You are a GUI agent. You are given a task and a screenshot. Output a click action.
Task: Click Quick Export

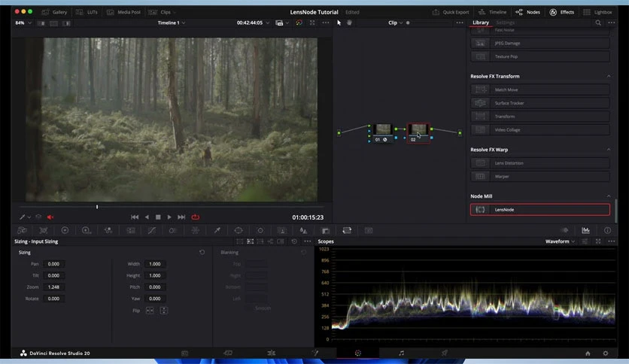click(x=451, y=12)
